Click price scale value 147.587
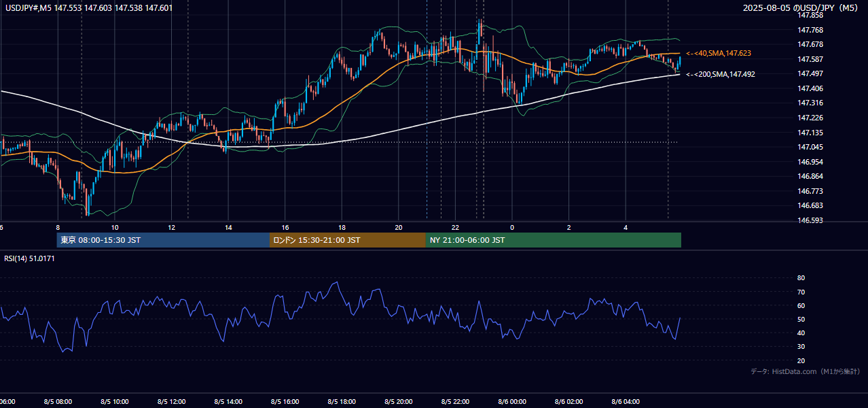The height and width of the screenshot is (408, 868). (x=811, y=59)
